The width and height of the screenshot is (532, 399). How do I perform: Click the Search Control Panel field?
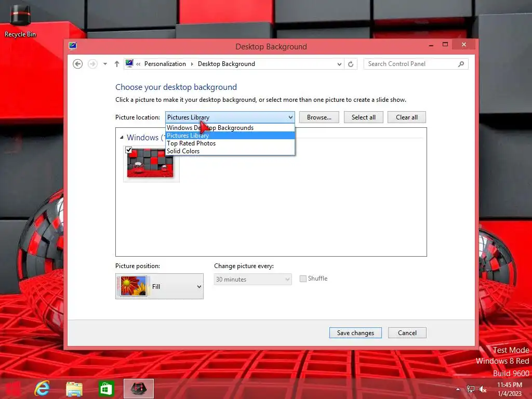coord(416,64)
